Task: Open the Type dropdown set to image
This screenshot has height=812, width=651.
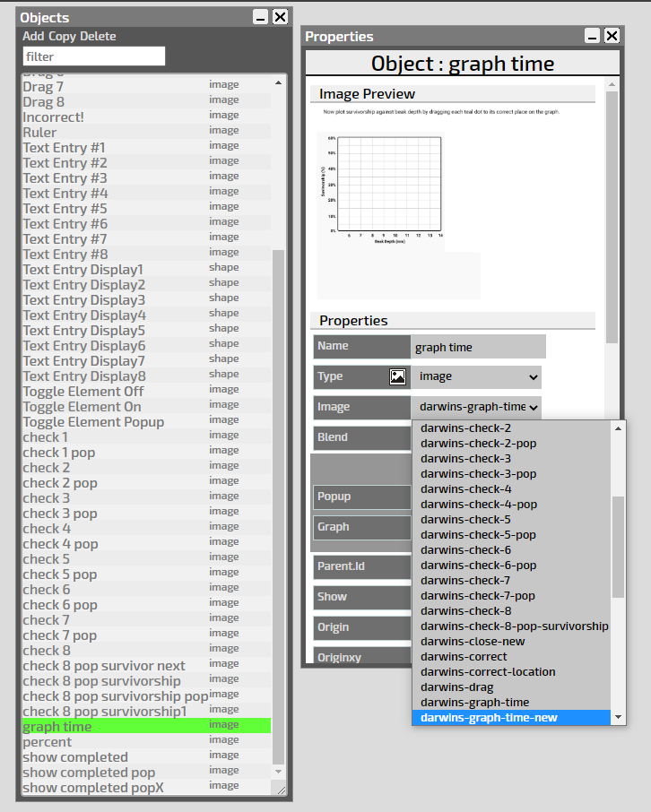Action: 476,377
